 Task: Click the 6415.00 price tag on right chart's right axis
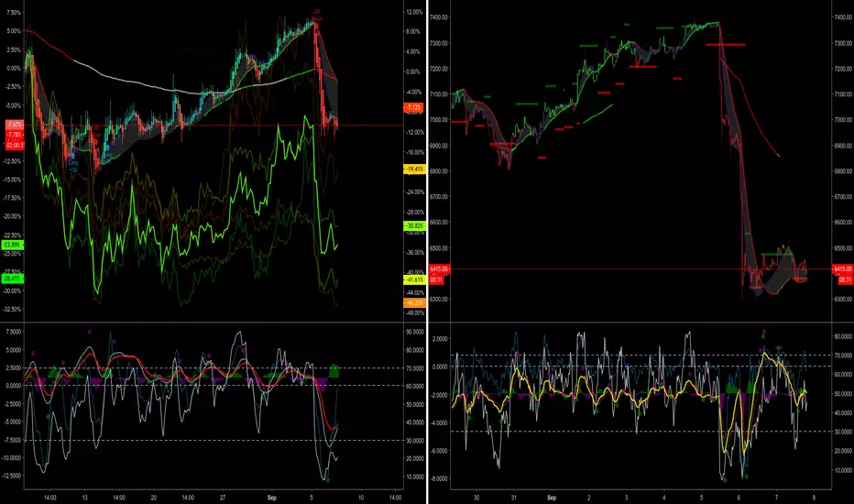tap(843, 269)
